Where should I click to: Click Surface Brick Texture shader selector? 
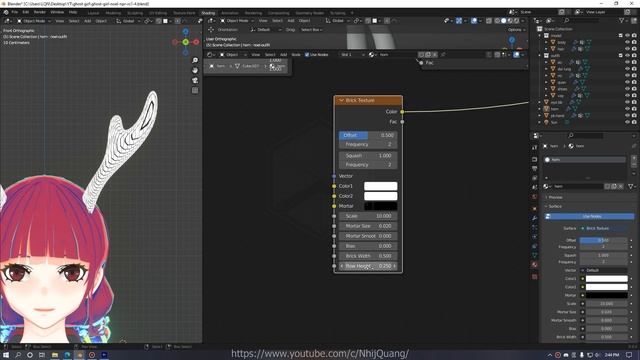pyautogui.click(x=604, y=229)
